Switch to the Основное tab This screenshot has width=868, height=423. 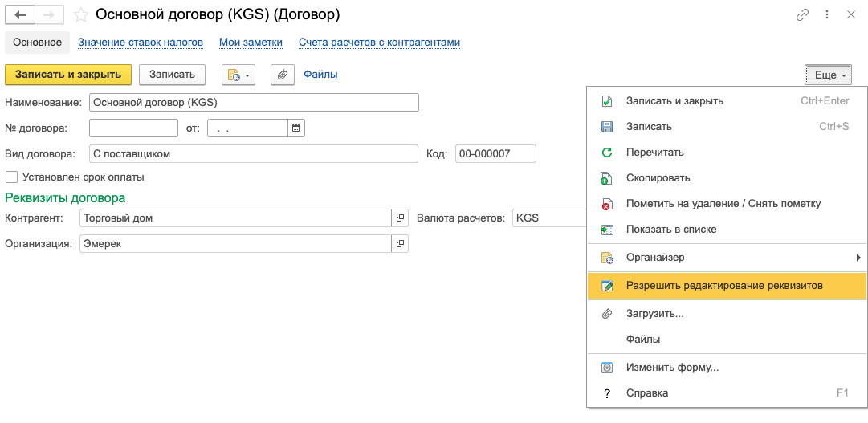37,42
